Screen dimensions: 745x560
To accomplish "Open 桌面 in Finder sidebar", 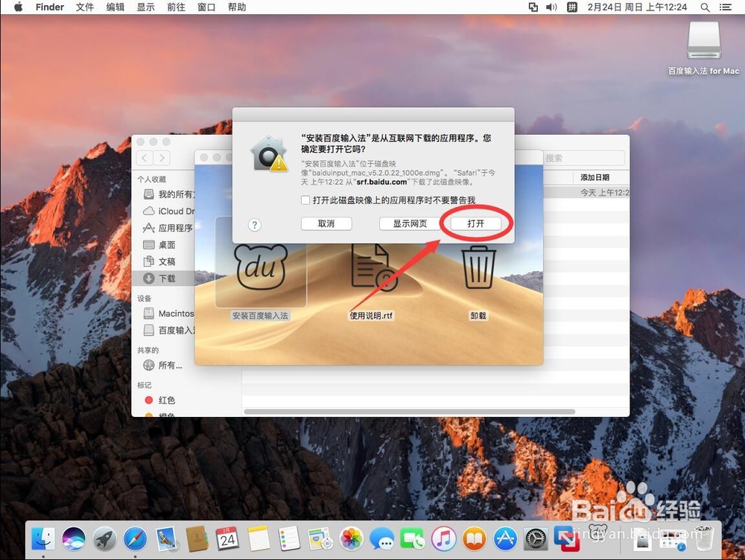I will [x=159, y=244].
